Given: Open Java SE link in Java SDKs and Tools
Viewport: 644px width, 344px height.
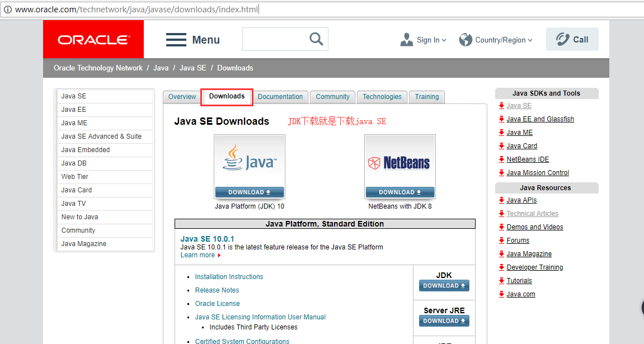Looking at the screenshot, I should click(519, 106).
